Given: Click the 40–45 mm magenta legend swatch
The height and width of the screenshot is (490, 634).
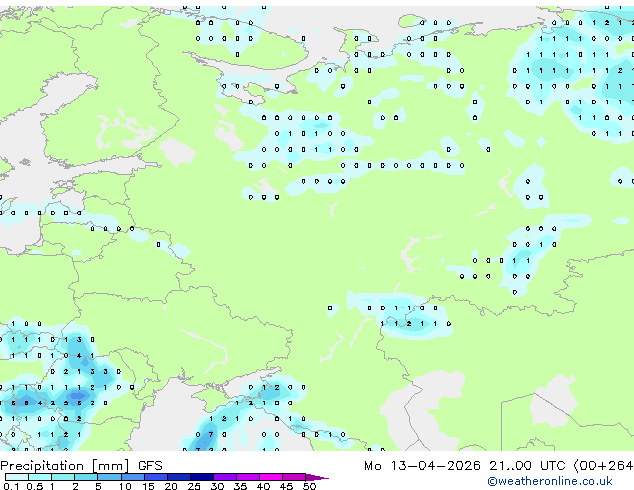Looking at the screenshot, I should click(271, 477).
